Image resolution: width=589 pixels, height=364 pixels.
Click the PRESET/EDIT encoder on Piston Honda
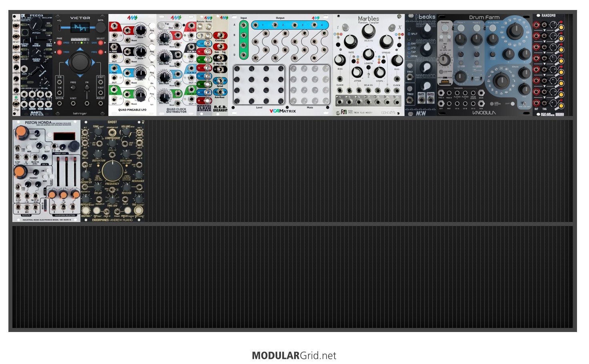73,146
